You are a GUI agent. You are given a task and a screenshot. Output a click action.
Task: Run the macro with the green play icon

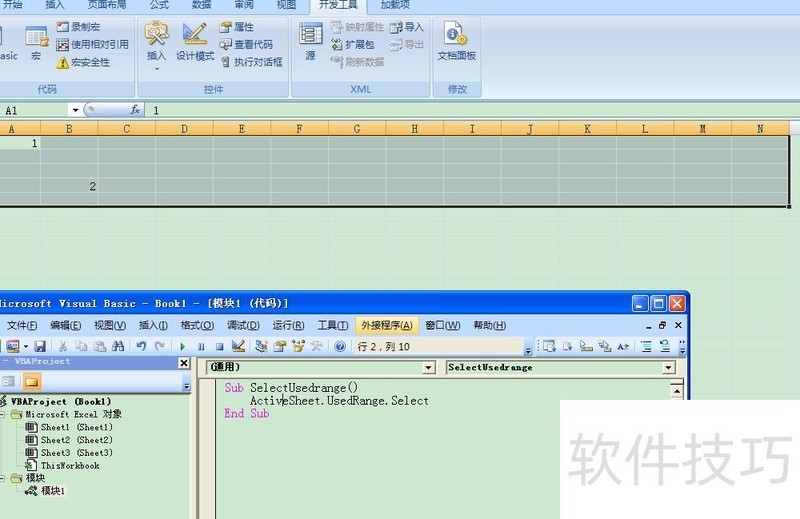pos(183,347)
